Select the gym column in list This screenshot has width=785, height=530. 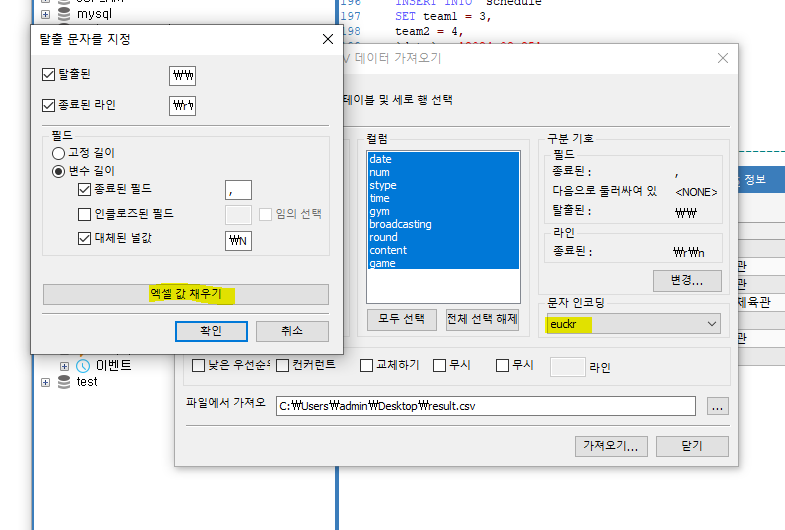[443, 211]
